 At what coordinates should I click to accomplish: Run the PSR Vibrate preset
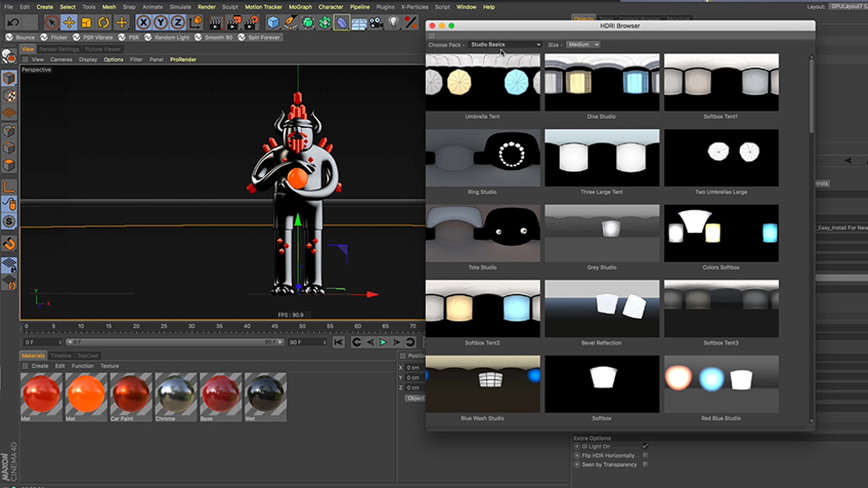[x=92, y=38]
